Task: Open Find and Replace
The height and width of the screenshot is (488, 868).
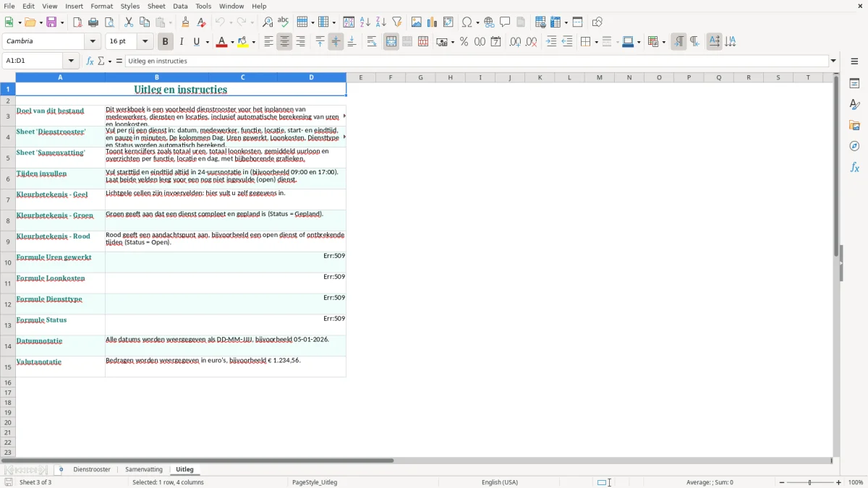Action: pos(268,22)
